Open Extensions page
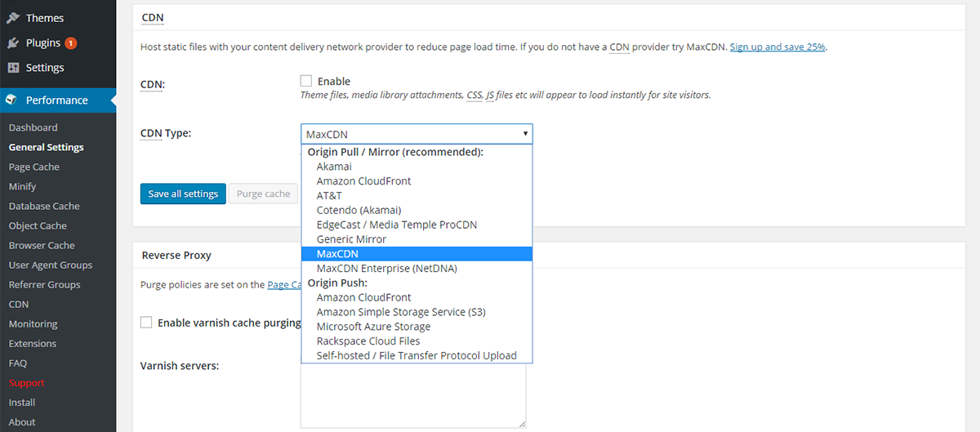Viewport: 980px width, 432px height. click(x=33, y=343)
